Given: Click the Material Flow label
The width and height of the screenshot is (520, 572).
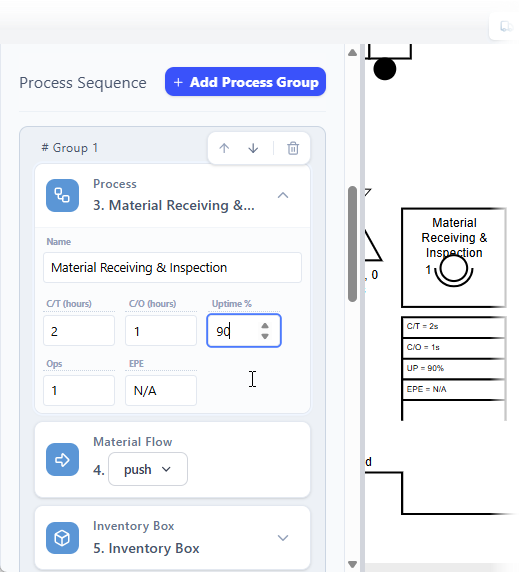Looking at the screenshot, I should (132, 442).
